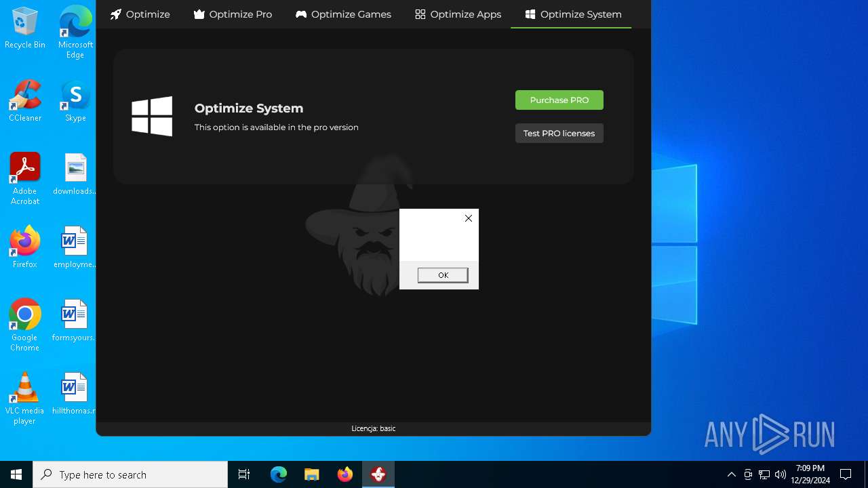Open the Windows Start menu
868x488 pixels.
pos(16,474)
